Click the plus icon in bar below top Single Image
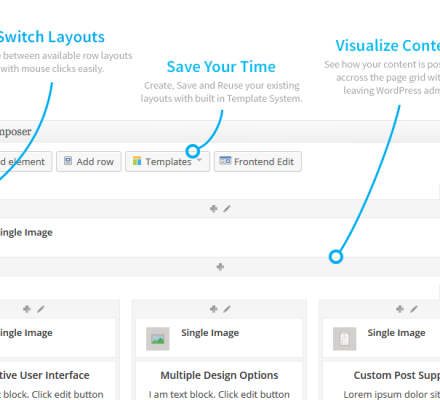440x400 pixels. point(220,267)
